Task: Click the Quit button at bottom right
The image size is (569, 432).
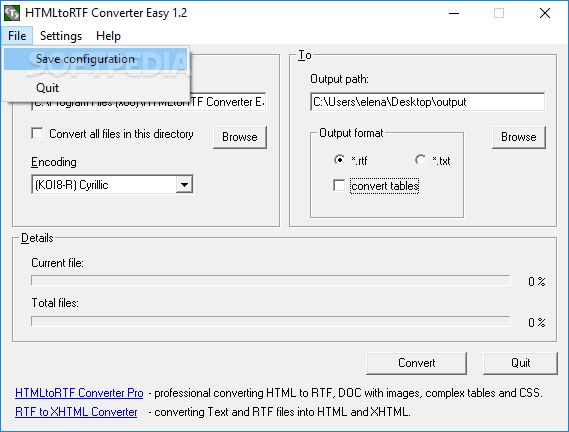Action: (520, 363)
